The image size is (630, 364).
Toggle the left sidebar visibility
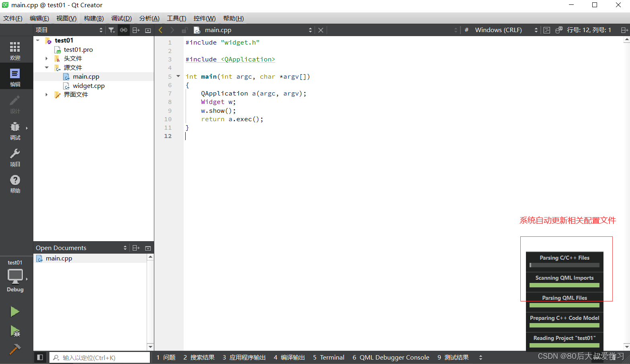(40, 357)
